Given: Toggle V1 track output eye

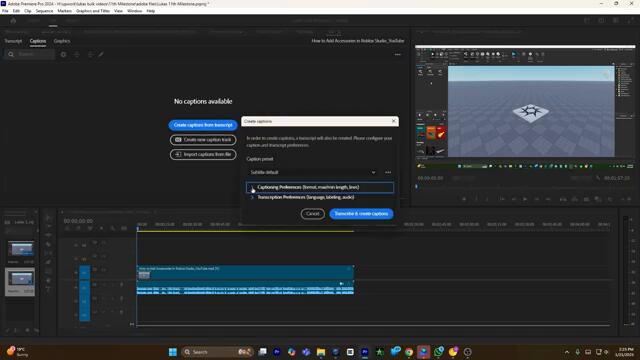Looking at the screenshot, I should pos(103,269).
